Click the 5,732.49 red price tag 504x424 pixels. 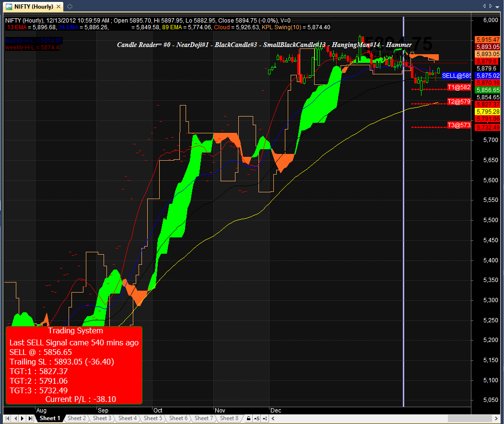pos(488,127)
